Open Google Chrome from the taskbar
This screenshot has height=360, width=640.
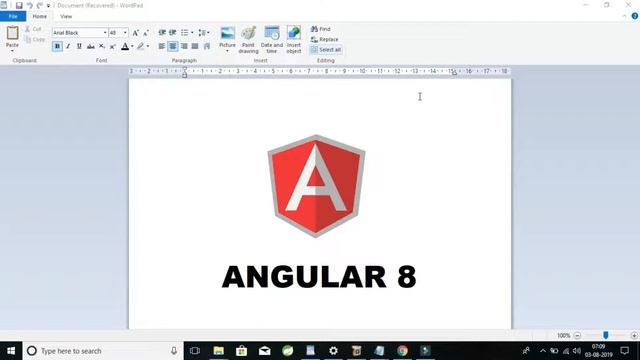click(x=402, y=351)
